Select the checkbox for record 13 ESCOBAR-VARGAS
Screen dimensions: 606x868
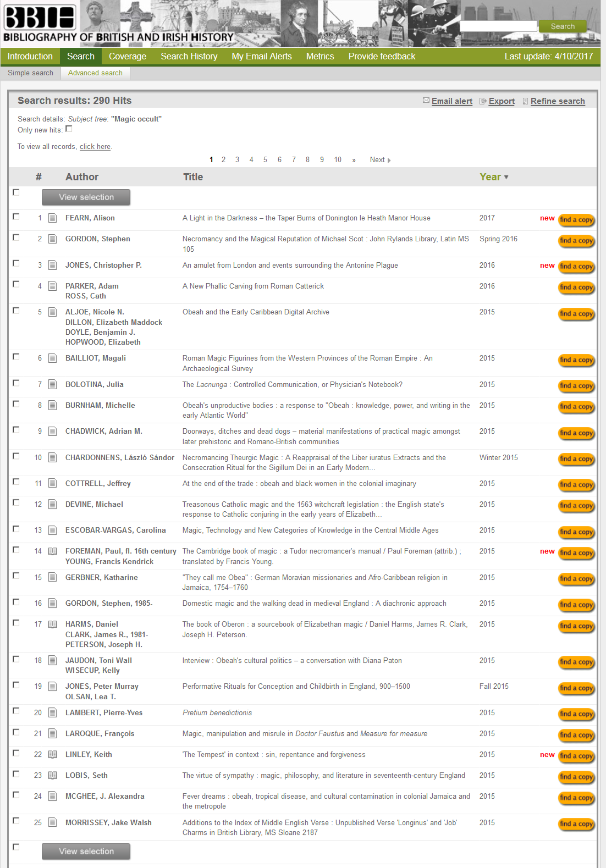pos(16,529)
